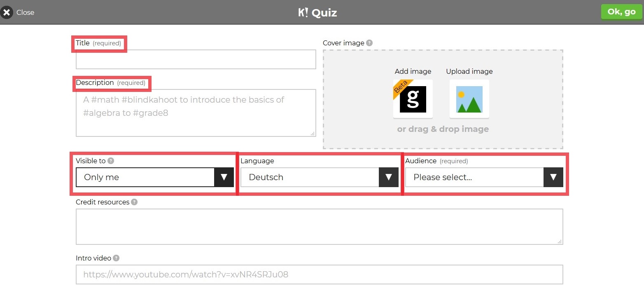
Task: Click the Kahoot K! Quiz logo
Action: pos(317,12)
